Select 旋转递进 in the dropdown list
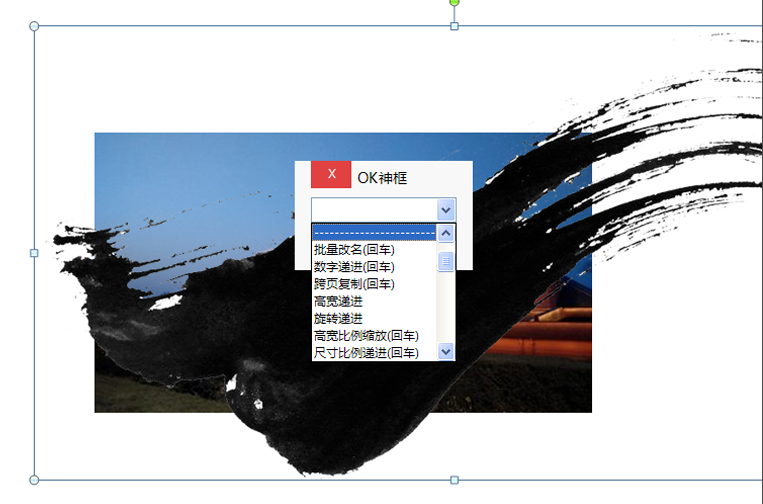763x504 pixels. pyautogui.click(x=374, y=319)
